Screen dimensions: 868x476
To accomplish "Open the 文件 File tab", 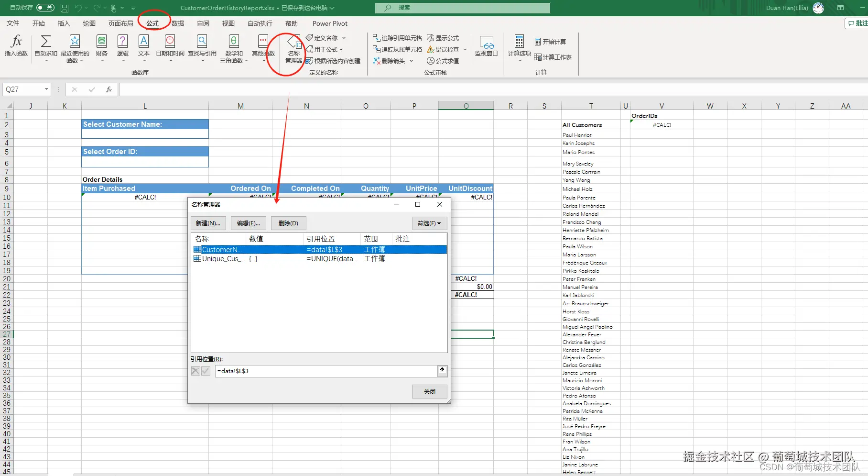I will [x=13, y=23].
